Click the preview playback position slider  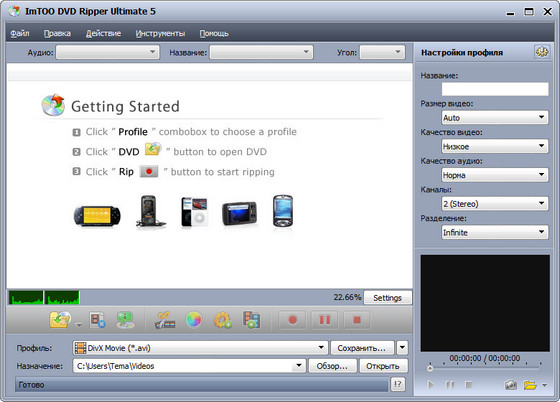click(x=485, y=367)
